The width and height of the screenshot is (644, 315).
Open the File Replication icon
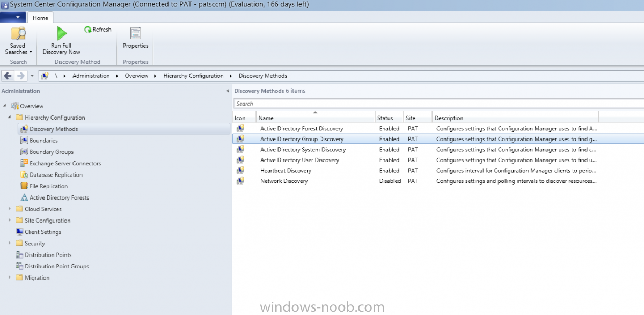click(x=24, y=186)
